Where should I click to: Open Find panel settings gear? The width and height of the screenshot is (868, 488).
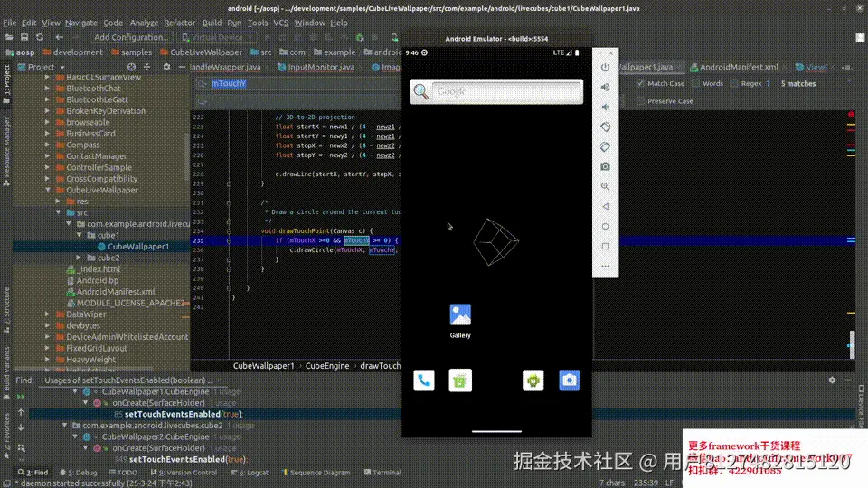pyautogui.click(x=832, y=380)
